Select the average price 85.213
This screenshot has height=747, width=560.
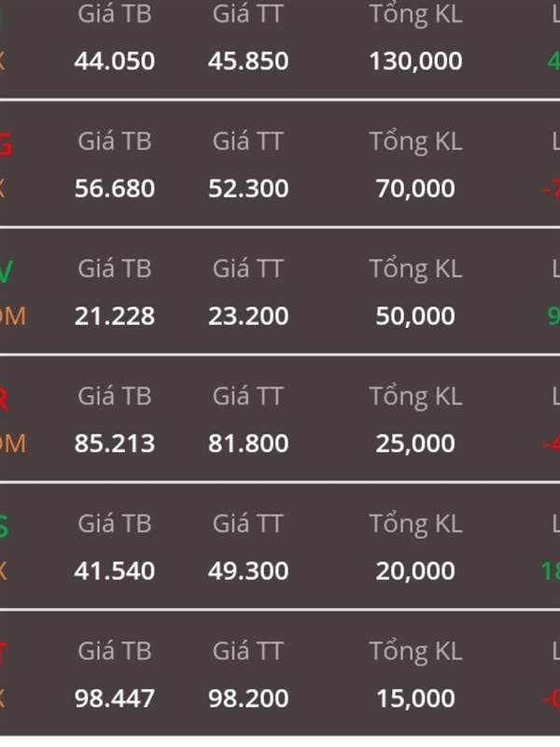[x=115, y=444]
